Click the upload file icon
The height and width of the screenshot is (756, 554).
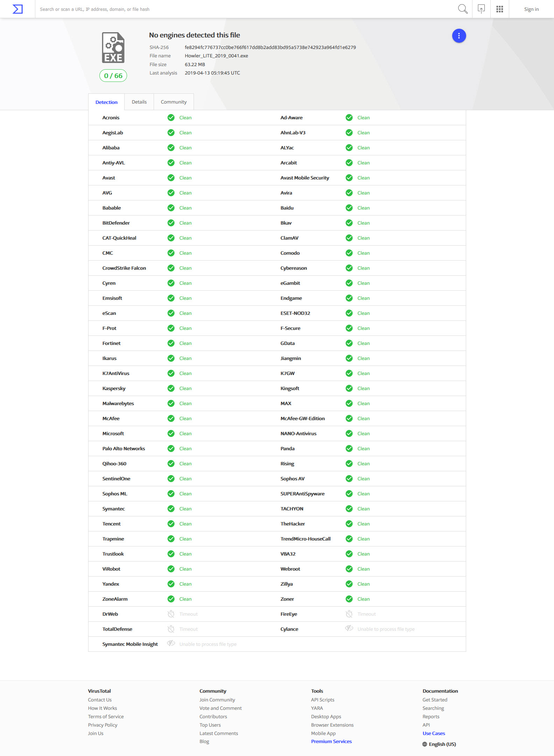(x=481, y=9)
